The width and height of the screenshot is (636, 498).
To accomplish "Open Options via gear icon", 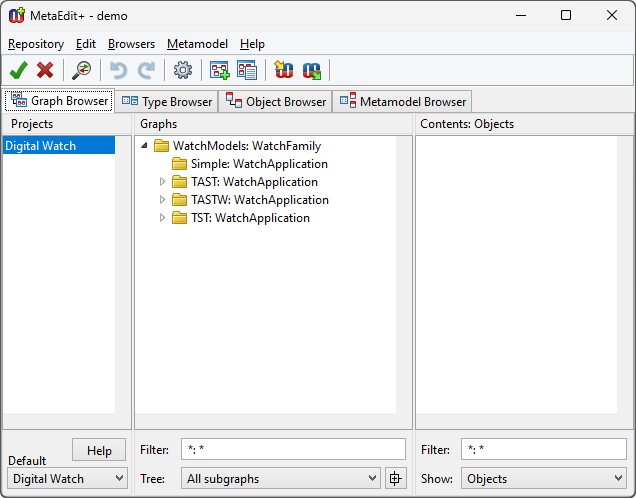I will coord(183,70).
